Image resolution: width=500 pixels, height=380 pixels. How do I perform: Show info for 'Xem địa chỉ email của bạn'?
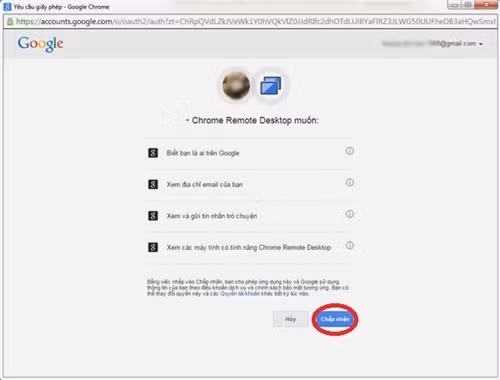(350, 182)
